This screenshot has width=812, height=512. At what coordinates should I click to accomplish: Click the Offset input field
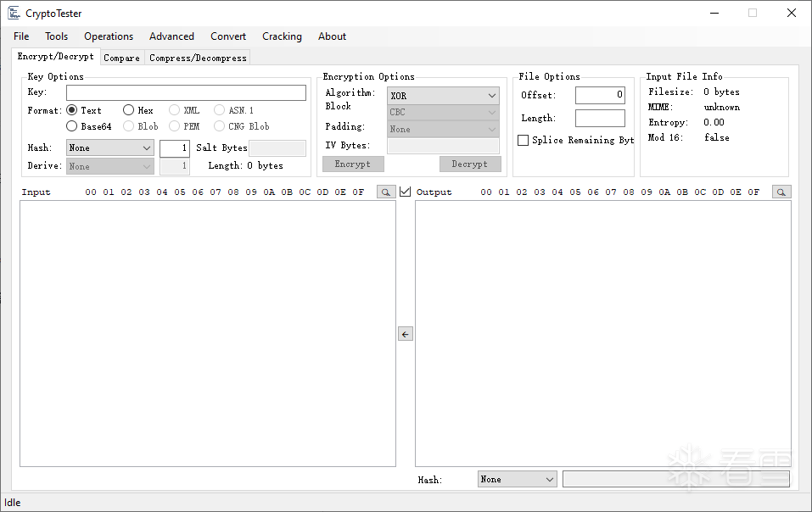point(600,95)
